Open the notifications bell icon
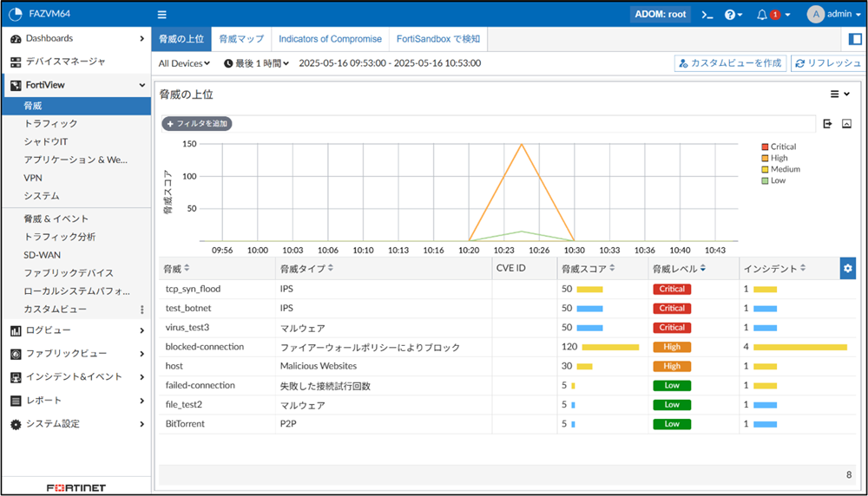 pos(762,15)
